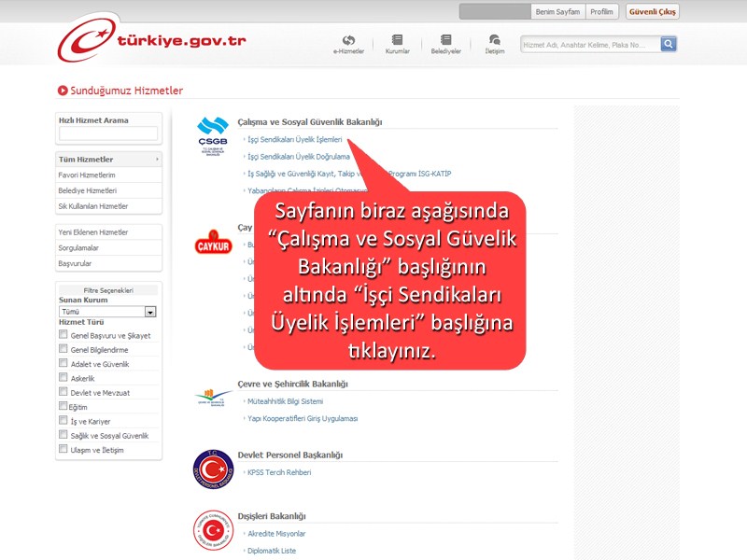Click the Filtre Seçenekleri label
Screen dimensions: 747x560
[108, 290]
